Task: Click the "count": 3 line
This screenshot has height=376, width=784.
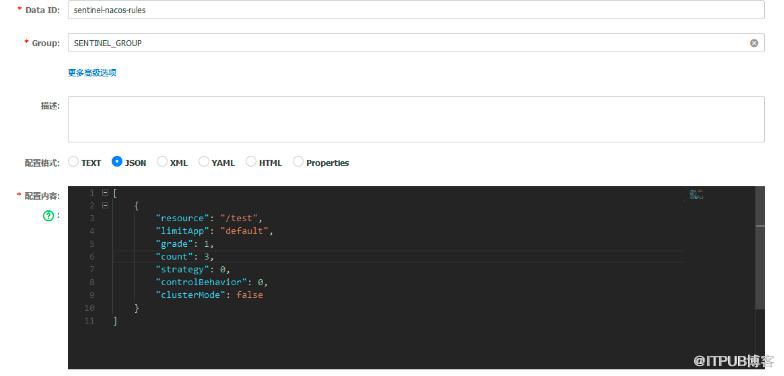Action: [185, 256]
